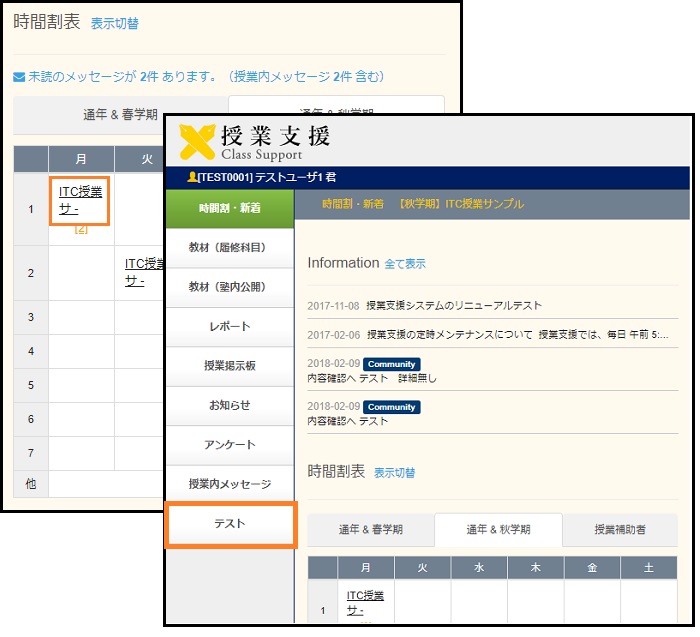Click the 授業支援 Class Support logo

click(x=254, y=141)
